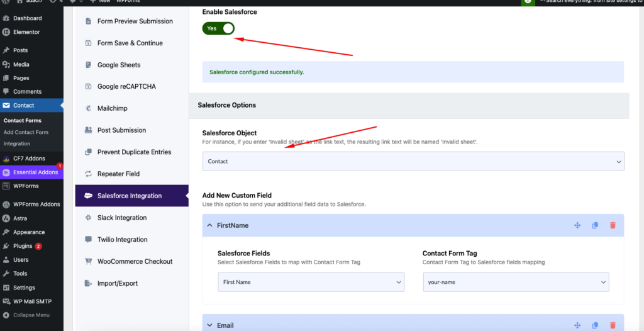Viewport: 644px width, 331px height.
Task: Click the WooCommerce Checkout cart icon
Action: (x=87, y=261)
